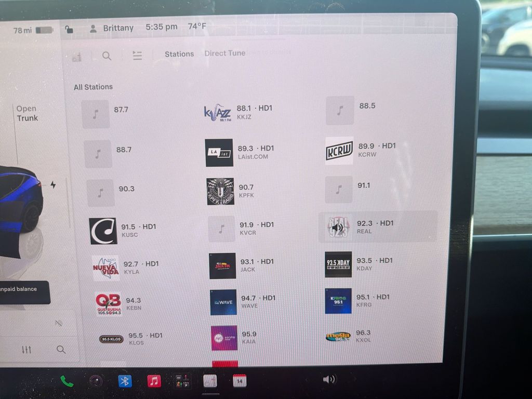The height and width of the screenshot is (399, 532).
Task: Select K-FROG 95.1 station logo
Action: pos(338,301)
